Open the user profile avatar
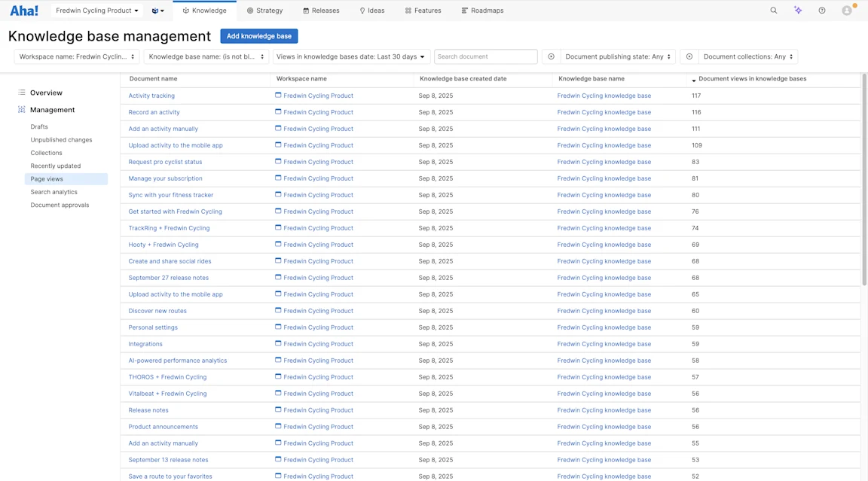 pyautogui.click(x=847, y=11)
